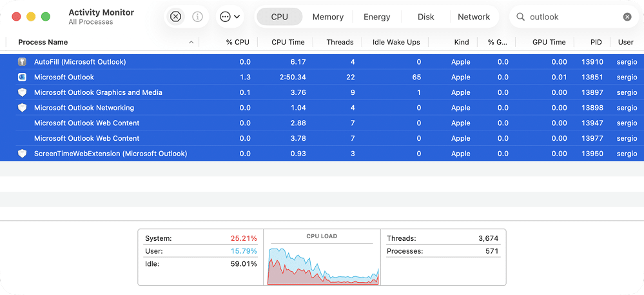Click CPU Time value 2:50.34
644x295 pixels.
(x=292, y=77)
